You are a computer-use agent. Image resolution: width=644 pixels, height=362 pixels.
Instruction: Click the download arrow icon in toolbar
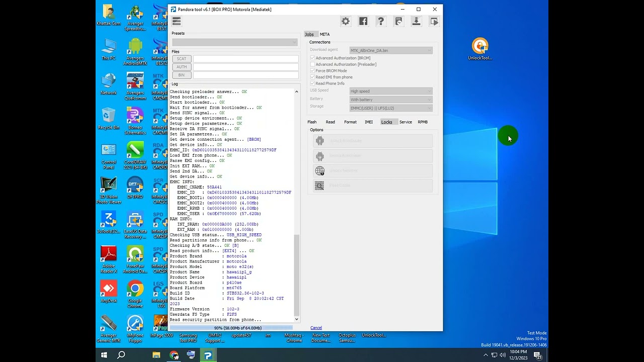pyautogui.click(x=416, y=21)
